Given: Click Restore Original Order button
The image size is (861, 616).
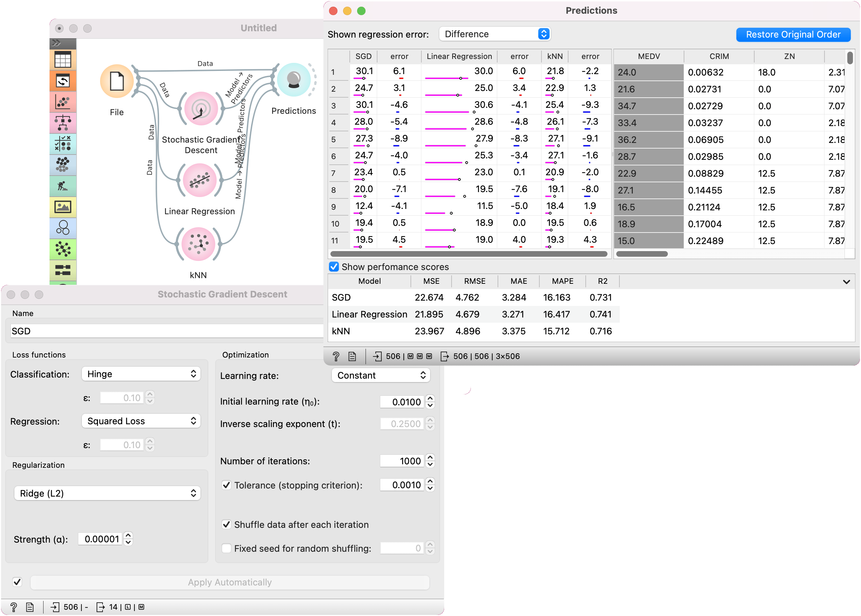Looking at the screenshot, I should 793,34.
